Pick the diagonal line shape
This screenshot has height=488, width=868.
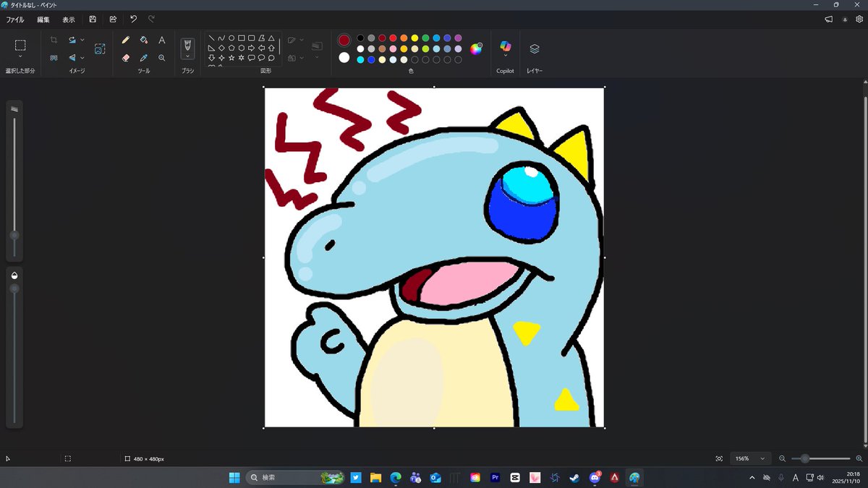pos(211,38)
